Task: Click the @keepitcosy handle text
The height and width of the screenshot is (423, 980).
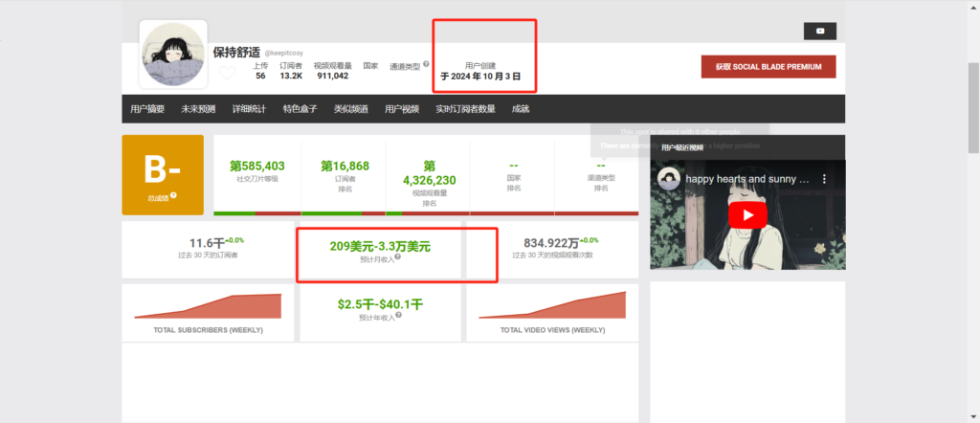Action: coord(283,53)
